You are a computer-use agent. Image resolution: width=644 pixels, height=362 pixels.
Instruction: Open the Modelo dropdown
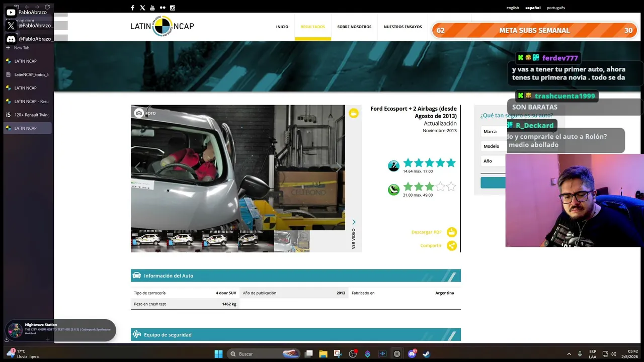(493, 146)
